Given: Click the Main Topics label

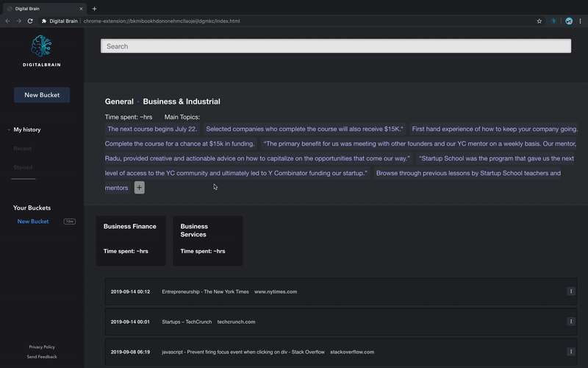Looking at the screenshot, I should pyautogui.click(x=182, y=117).
